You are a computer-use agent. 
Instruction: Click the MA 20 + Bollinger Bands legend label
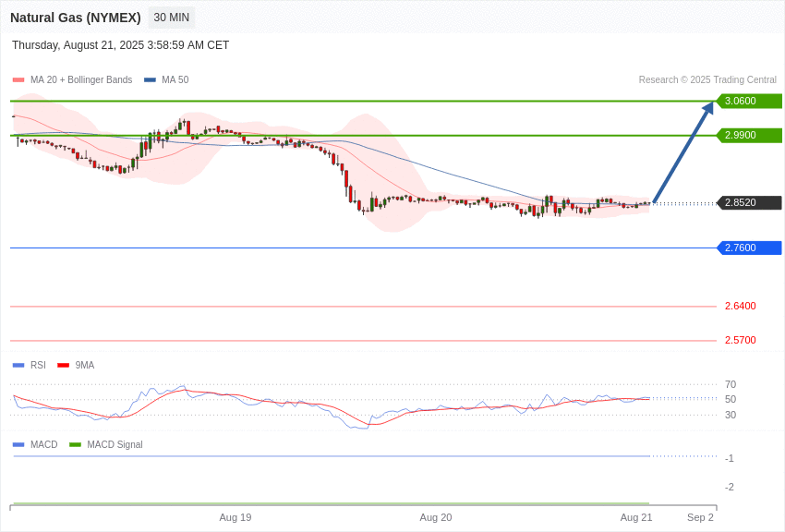tap(81, 79)
